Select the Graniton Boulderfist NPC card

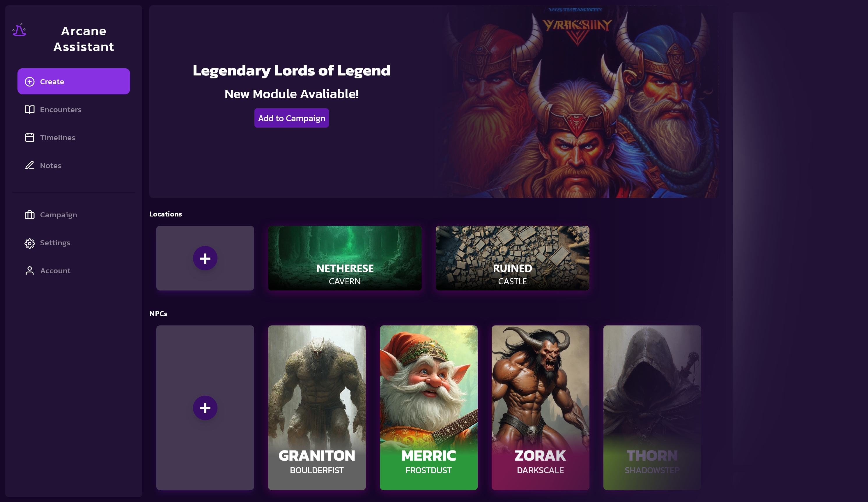(x=317, y=408)
